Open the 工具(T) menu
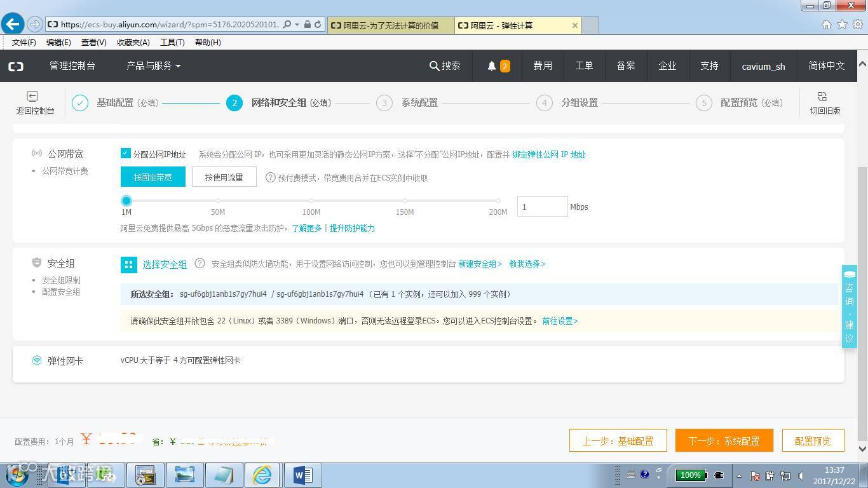868x488 pixels. 172,43
